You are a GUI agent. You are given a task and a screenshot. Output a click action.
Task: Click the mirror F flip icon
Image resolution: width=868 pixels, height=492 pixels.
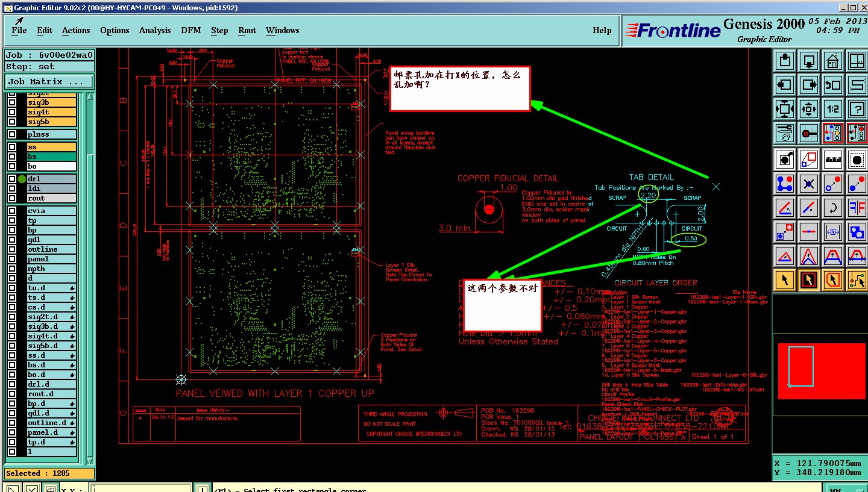(857, 208)
